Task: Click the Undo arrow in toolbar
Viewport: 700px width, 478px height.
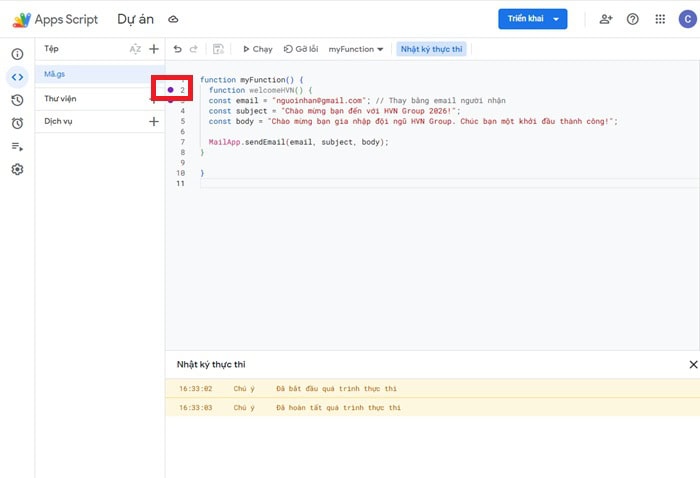Action: pyautogui.click(x=178, y=48)
